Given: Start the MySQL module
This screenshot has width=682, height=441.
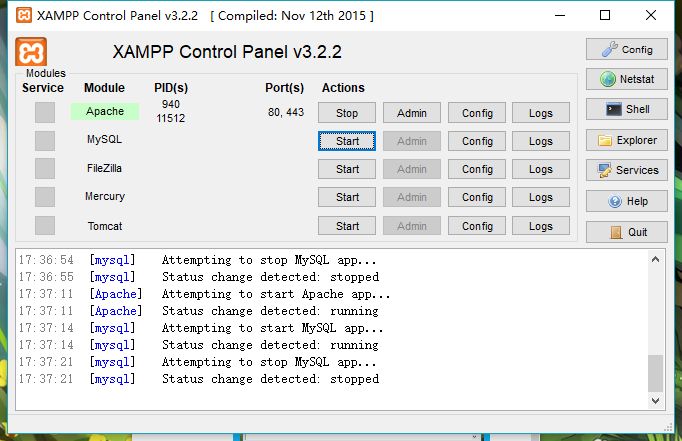Looking at the screenshot, I should (347, 141).
